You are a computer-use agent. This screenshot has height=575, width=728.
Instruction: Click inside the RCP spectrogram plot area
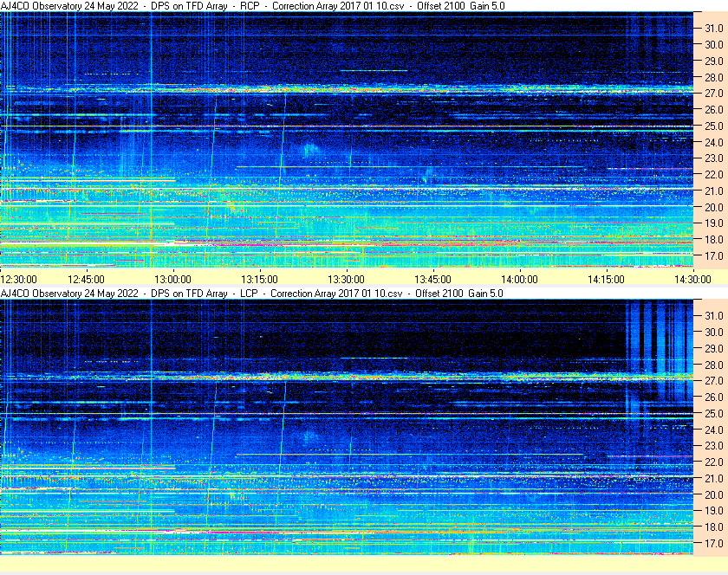click(347, 139)
